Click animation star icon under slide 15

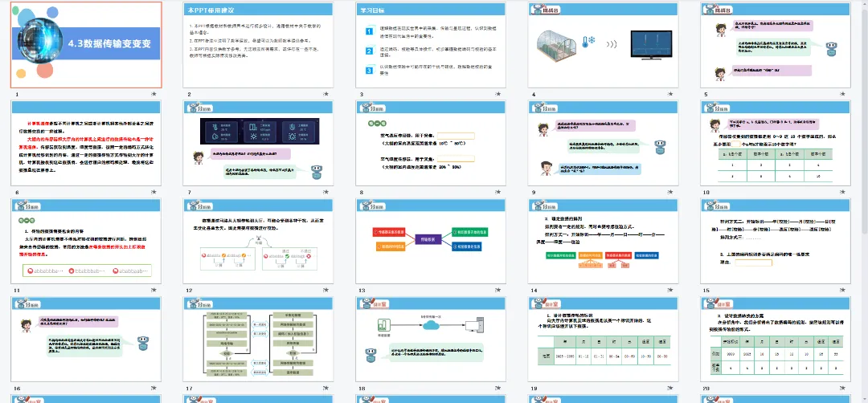[x=844, y=291]
